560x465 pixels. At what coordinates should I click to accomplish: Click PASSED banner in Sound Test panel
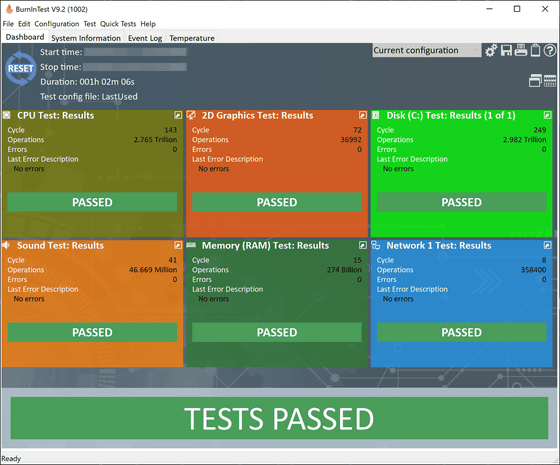pos(92,332)
